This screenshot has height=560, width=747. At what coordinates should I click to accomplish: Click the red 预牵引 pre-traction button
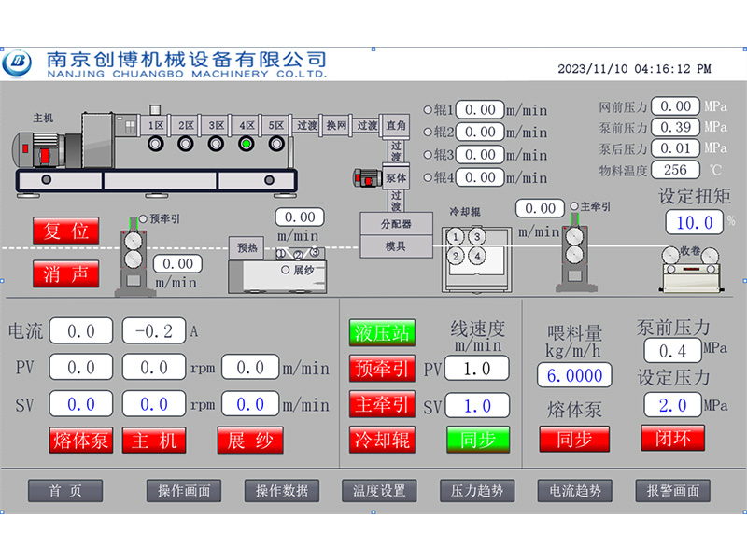382,369
